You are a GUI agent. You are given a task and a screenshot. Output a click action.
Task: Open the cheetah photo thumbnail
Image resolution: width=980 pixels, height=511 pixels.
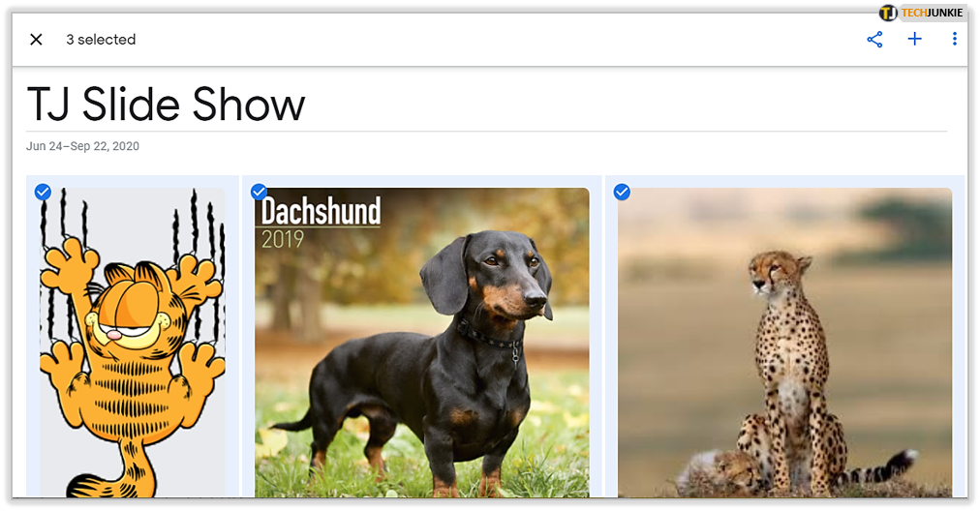click(785, 343)
